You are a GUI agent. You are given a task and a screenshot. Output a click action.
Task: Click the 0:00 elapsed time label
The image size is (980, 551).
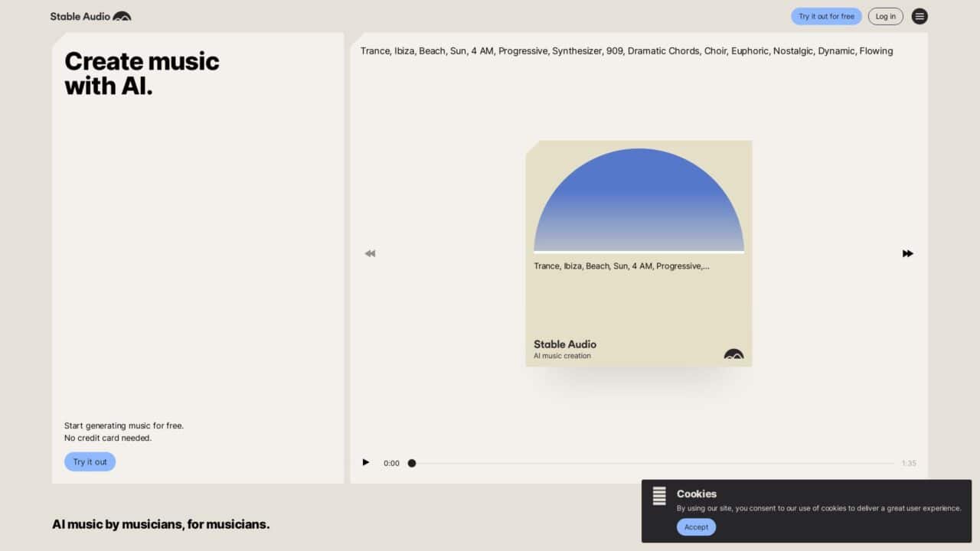(391, 463)
